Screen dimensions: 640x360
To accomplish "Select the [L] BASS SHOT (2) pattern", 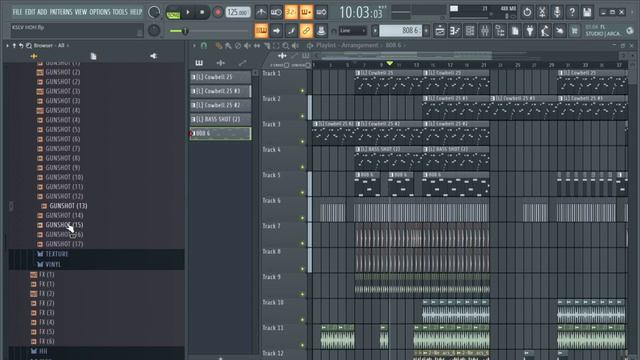I will click(220, 119).
